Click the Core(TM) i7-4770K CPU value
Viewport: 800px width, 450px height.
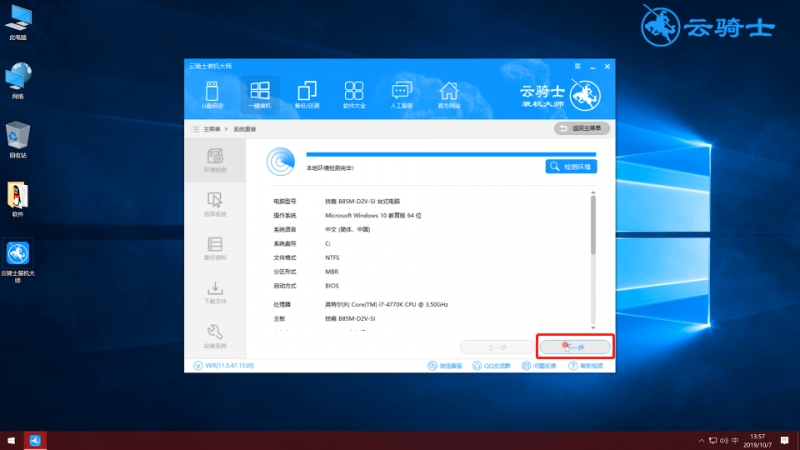(x=387, y=305)
